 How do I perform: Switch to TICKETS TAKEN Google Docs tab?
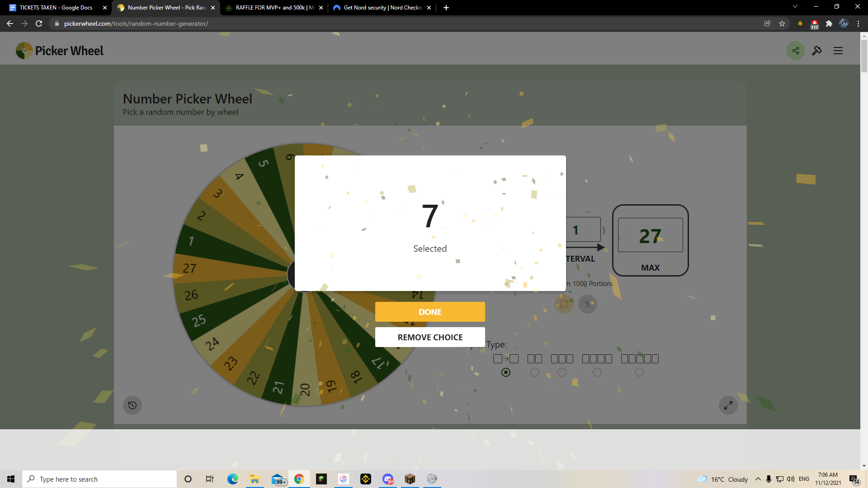point(56,8)
